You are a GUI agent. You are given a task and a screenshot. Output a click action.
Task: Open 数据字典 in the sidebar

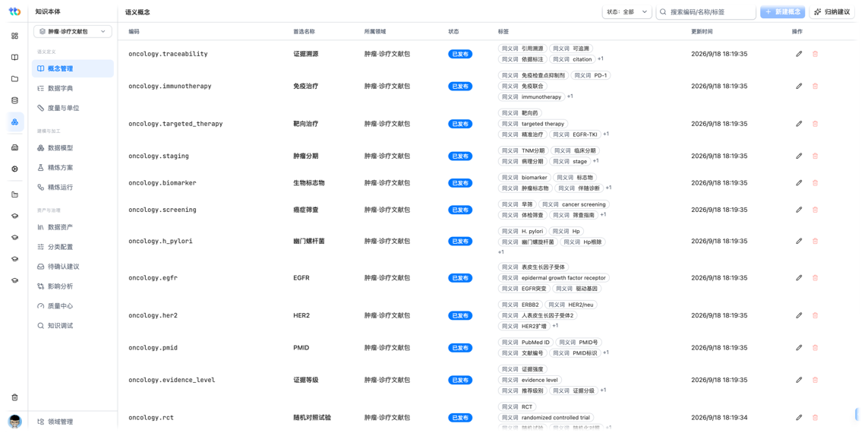tap(72, 88)
